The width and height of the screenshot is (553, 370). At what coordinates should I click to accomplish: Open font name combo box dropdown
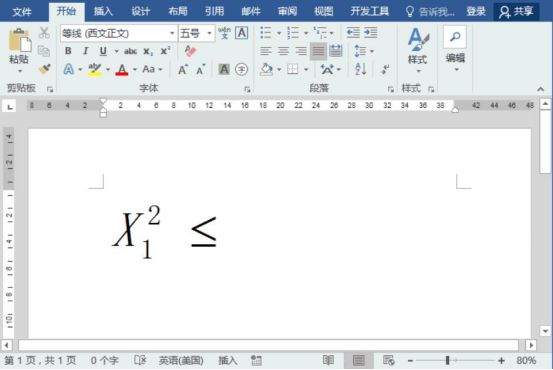(172, 33)
